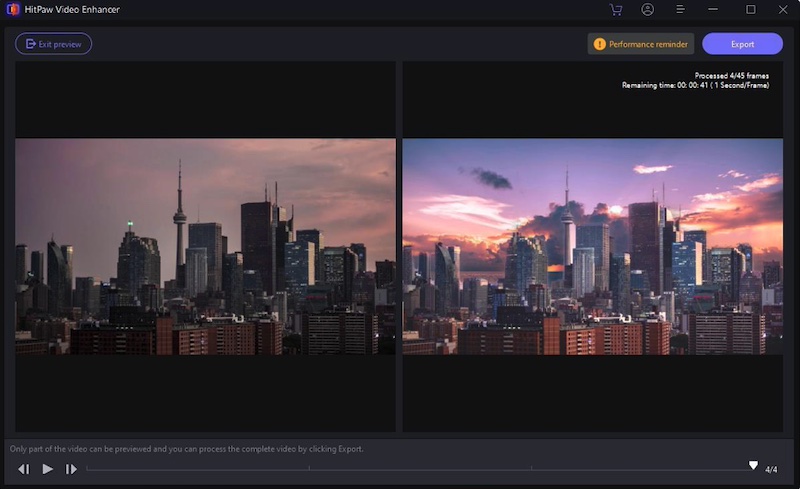800x489 pixels.
Task: Open the shopping cart icon
Action: tap(616, 10)
